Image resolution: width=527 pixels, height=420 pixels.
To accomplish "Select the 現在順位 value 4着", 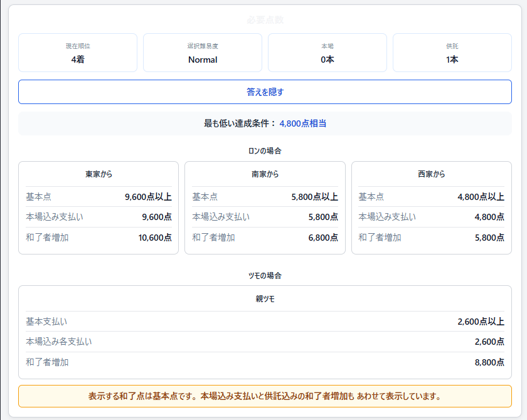I will pos(78,60).
